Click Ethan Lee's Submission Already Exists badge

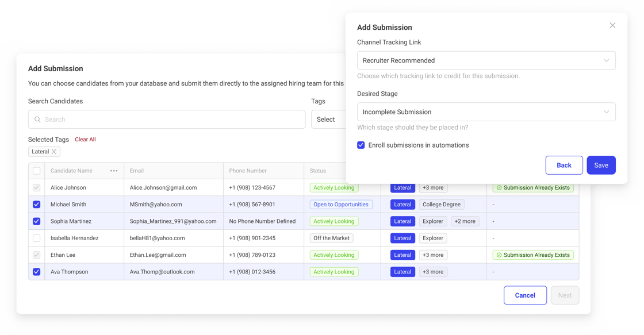532,255
